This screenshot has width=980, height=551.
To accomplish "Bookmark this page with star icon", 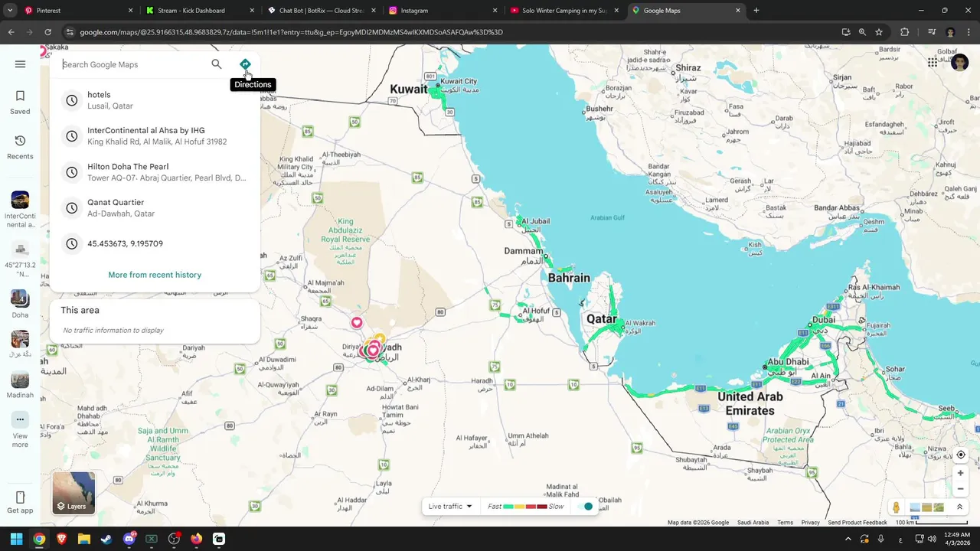I will click(x=879, y=32).
